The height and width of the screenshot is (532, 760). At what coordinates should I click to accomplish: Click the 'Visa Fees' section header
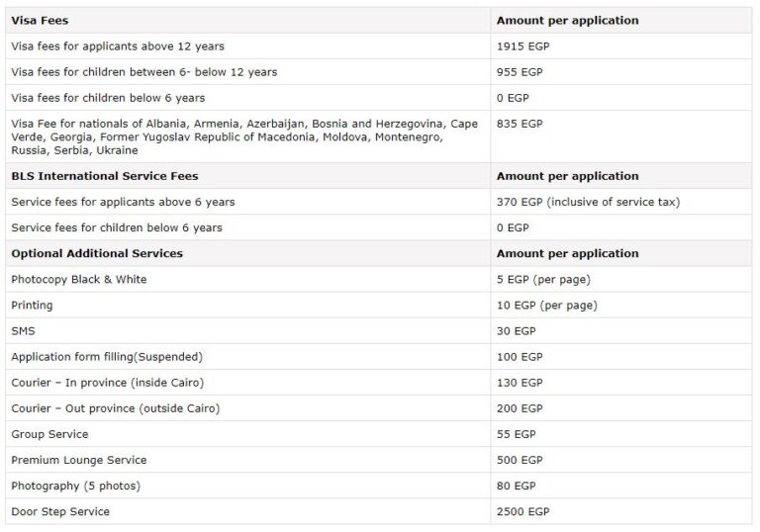pyautogui.click(x=40, y=21)
